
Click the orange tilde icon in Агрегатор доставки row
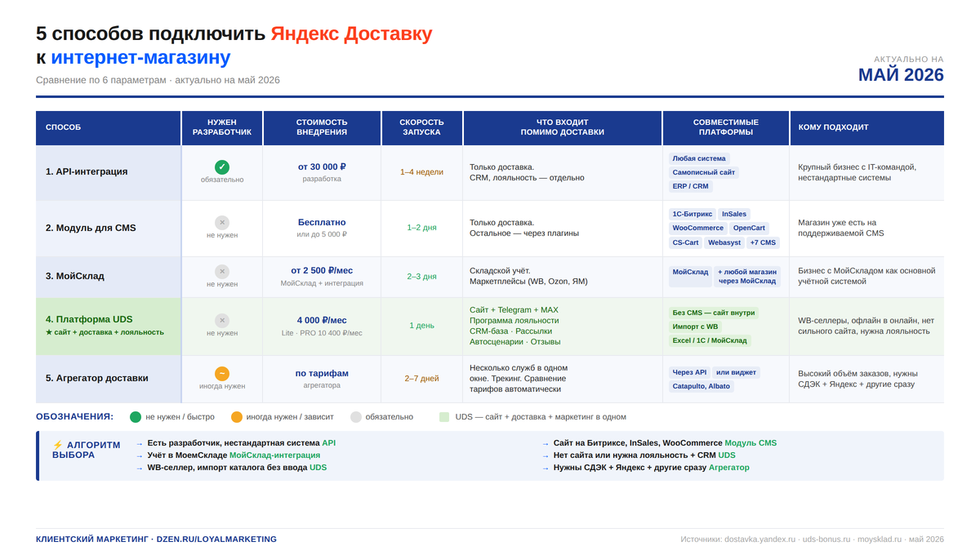click(222, 373)
